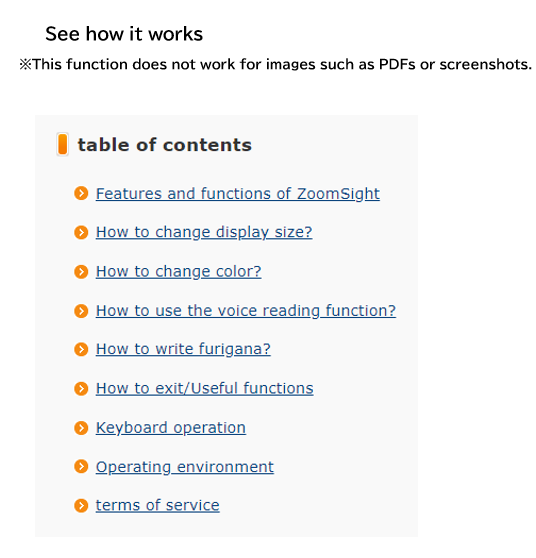Select the orange arrow next to How to exit/Useful functions

pyautogui.click(x=81, y=388)
